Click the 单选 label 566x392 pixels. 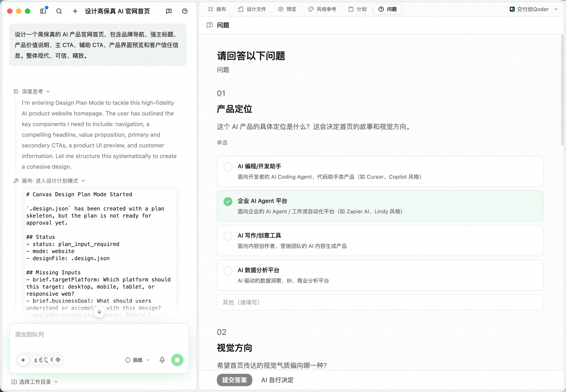pyautogui.click(x=222, y=143)
